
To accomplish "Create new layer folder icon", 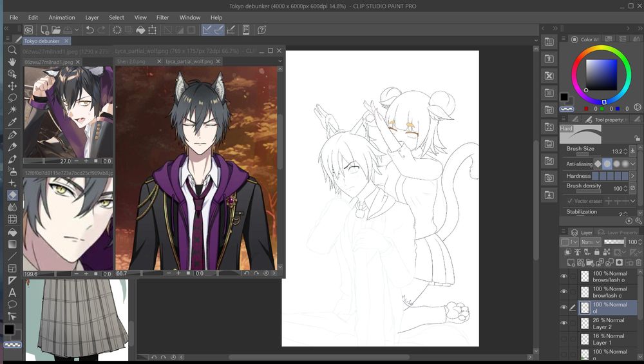I will coord(590,262).
